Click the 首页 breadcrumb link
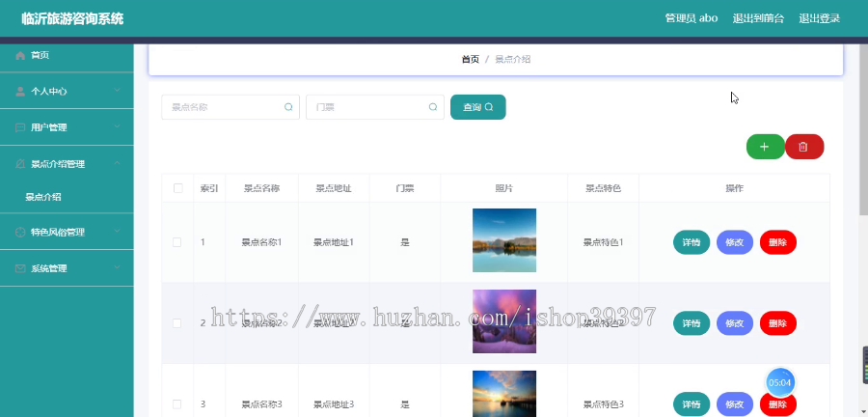Screen dimensions: 868x417 [471, 59]
